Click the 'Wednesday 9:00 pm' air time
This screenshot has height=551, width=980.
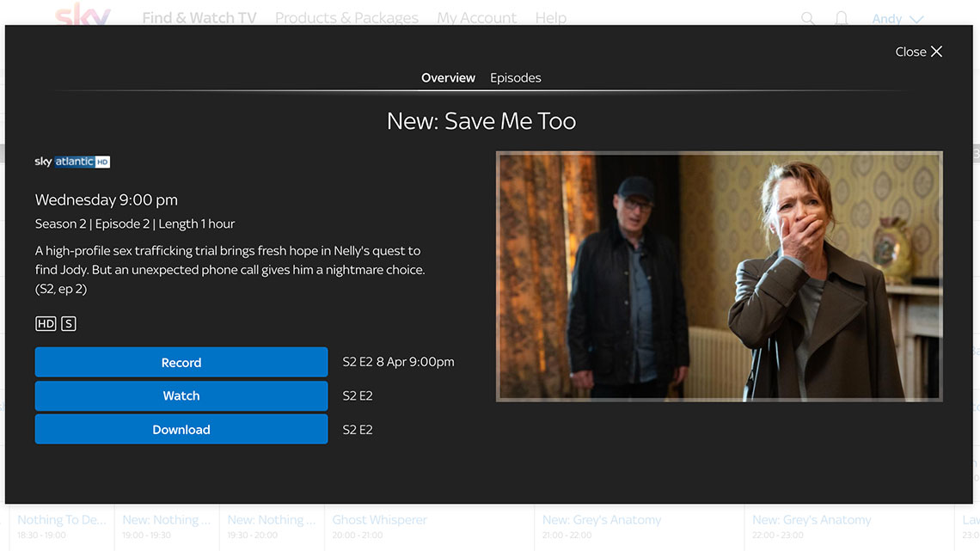(107, 200)
